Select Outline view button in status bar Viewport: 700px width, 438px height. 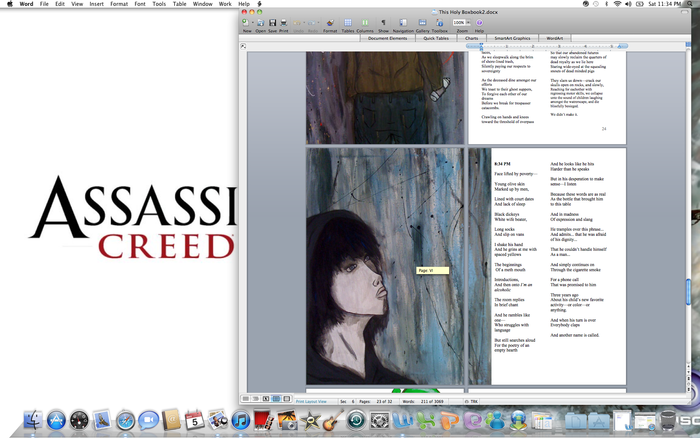(x=256, y=398)
